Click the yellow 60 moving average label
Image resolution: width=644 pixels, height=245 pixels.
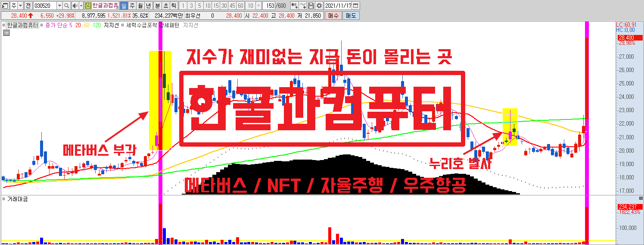(87, 25)
